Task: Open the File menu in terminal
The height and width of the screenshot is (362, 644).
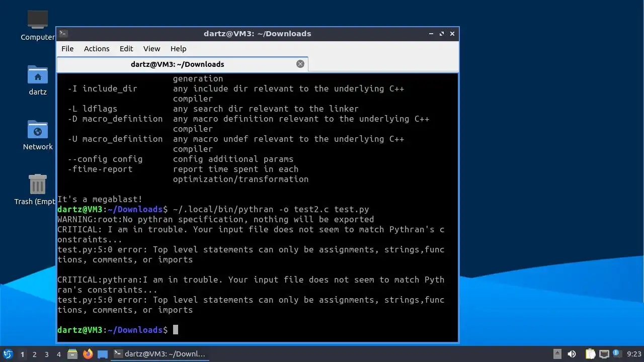Action: 67,49
